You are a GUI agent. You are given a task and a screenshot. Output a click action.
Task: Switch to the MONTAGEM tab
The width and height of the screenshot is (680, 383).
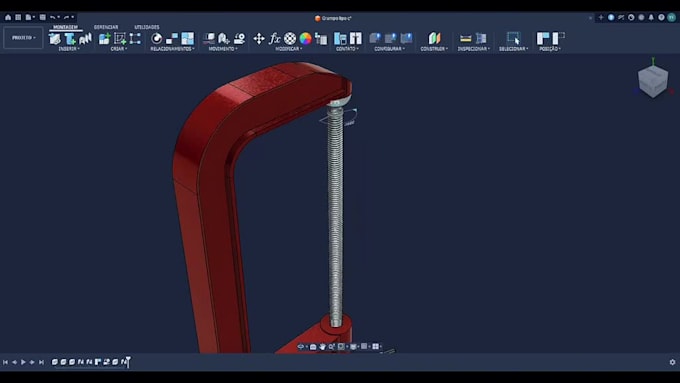(x=65, y=27)
